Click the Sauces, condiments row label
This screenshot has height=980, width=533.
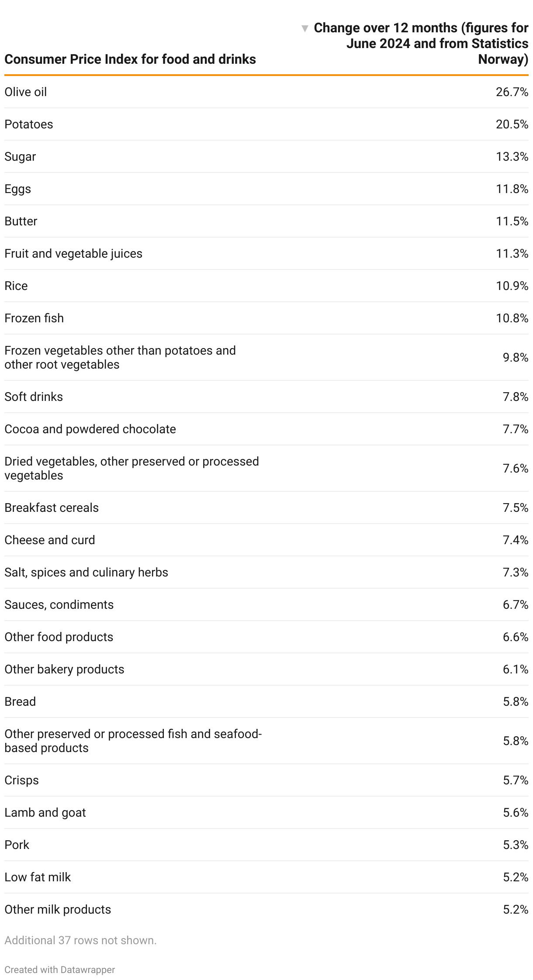59,605
